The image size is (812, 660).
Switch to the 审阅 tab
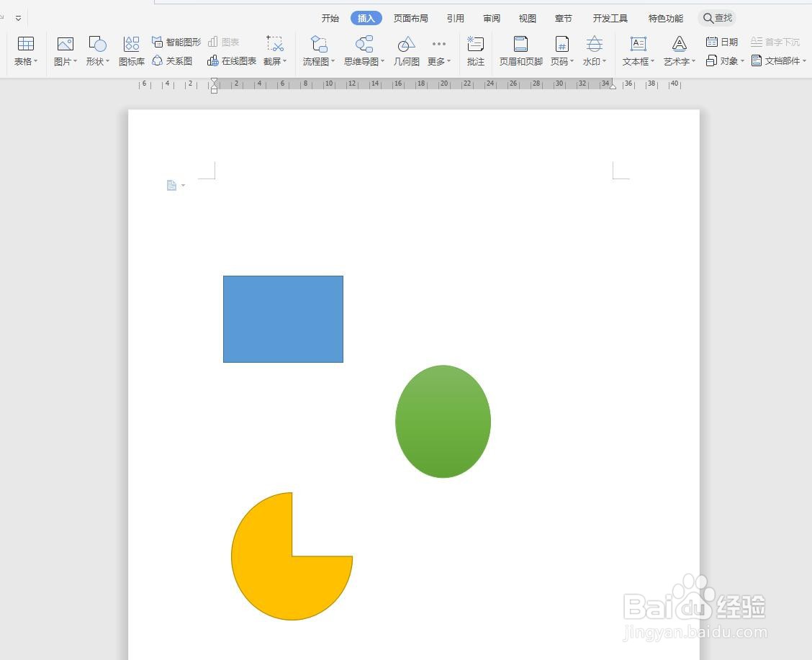[x=492, y=18]
